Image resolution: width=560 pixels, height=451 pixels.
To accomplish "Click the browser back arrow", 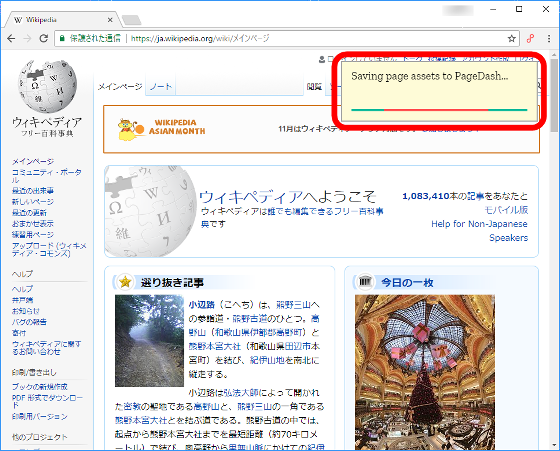I will (x=11, y=38).
